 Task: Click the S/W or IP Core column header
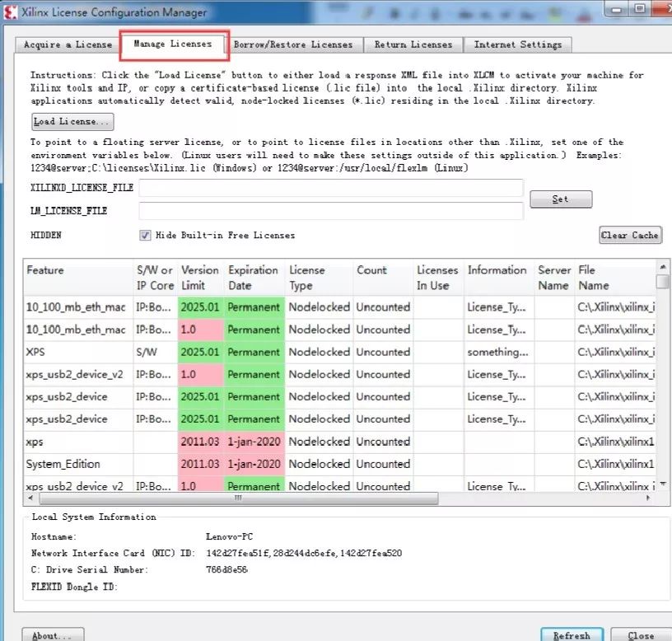point(155,278)
